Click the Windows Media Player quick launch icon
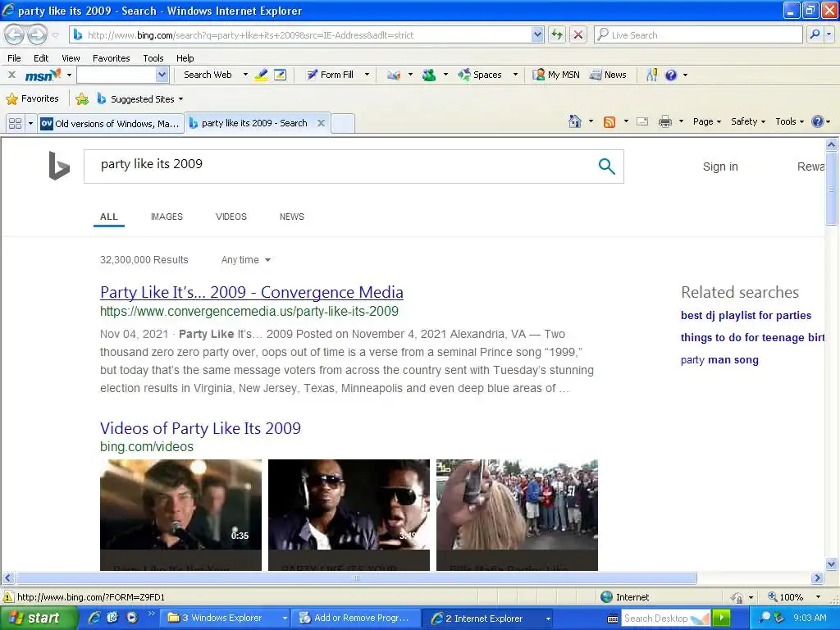The height and width of the screenshot is (630, 840). (x=132, y=618)
